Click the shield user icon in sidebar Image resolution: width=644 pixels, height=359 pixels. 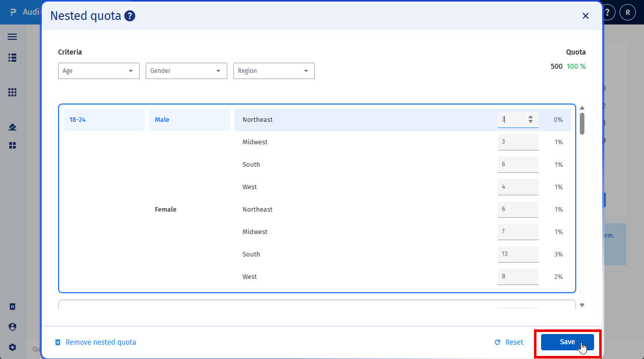coord(12,327)
